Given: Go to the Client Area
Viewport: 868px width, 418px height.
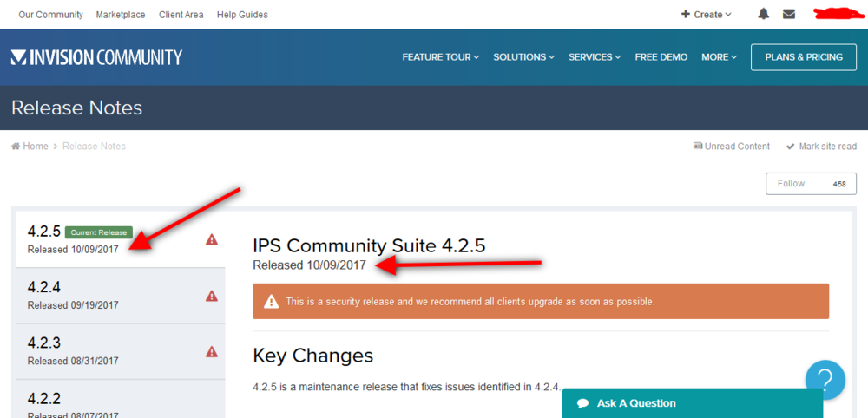Looking at the screenshot, I should tap(181, 15).
